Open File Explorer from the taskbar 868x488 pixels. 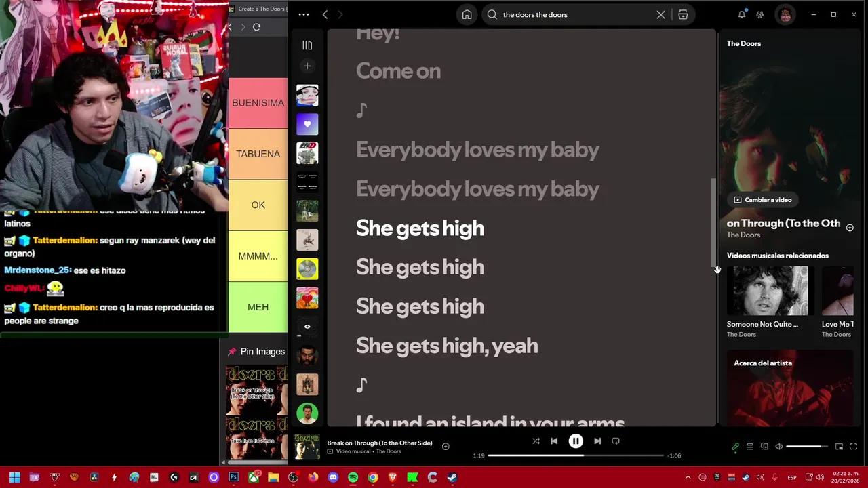(273, 478)
